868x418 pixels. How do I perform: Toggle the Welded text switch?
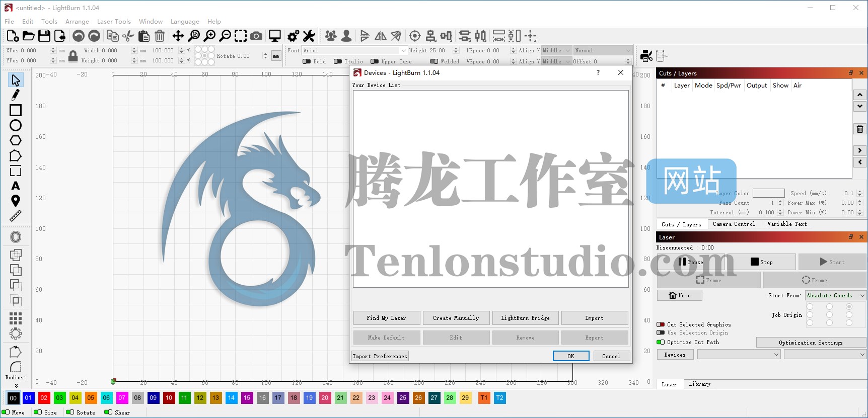(x=434, y=61)
